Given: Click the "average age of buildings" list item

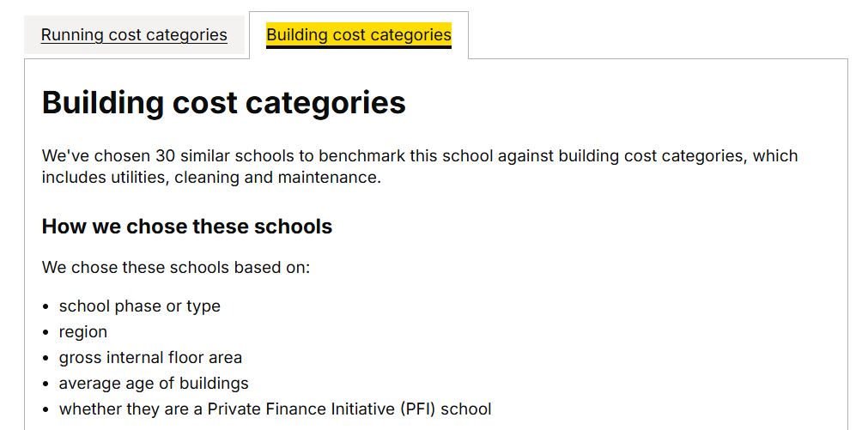Looking at the screenshot, I should [x=154, y=384].
